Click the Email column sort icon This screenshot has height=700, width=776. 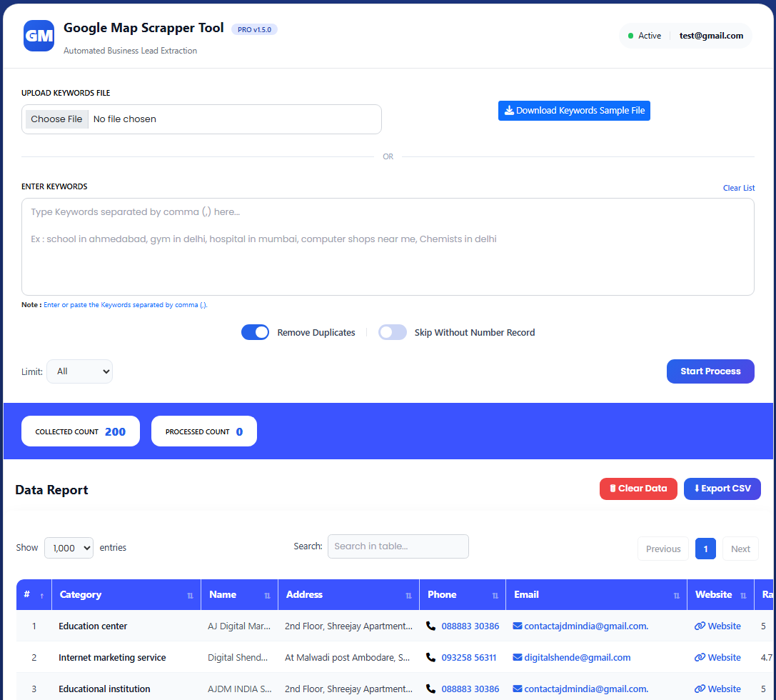[676, 595]
